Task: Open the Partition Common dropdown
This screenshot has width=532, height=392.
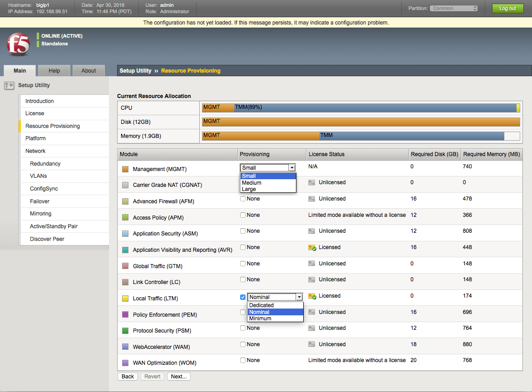Action: click(453, 9)
